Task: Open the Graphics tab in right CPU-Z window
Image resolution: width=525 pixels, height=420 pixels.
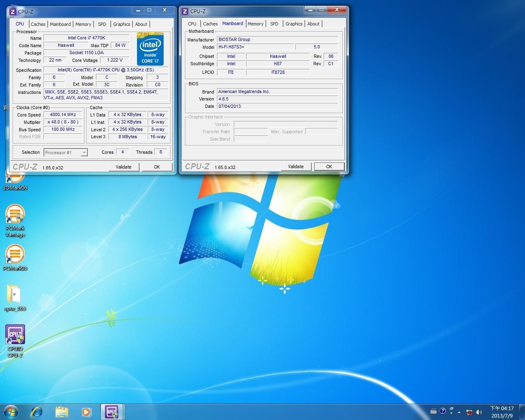Action: click(x=294, y=24)
